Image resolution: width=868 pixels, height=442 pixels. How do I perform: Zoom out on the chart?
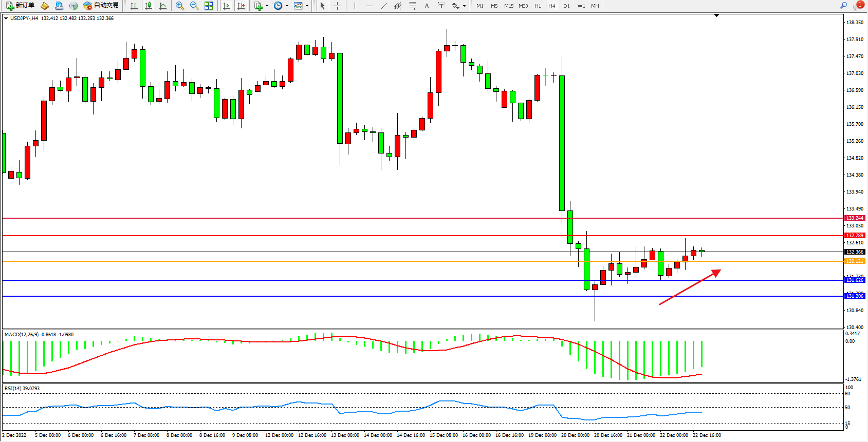point(194,6)
